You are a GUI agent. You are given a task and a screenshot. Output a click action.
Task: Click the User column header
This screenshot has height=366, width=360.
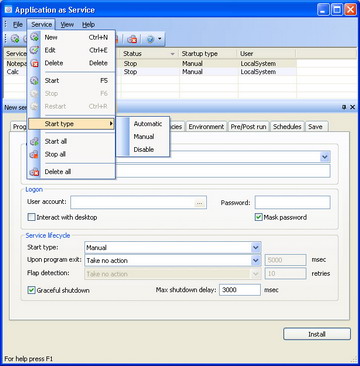267,54
